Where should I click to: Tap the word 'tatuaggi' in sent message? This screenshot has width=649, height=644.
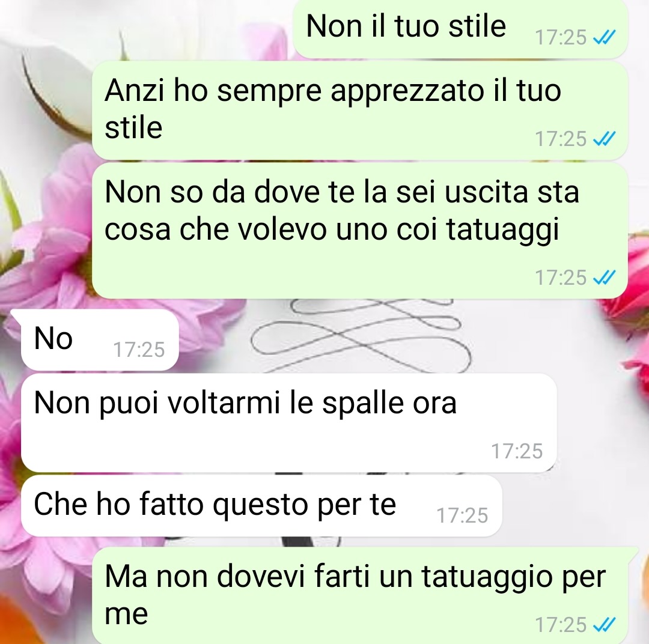[503, 229]
